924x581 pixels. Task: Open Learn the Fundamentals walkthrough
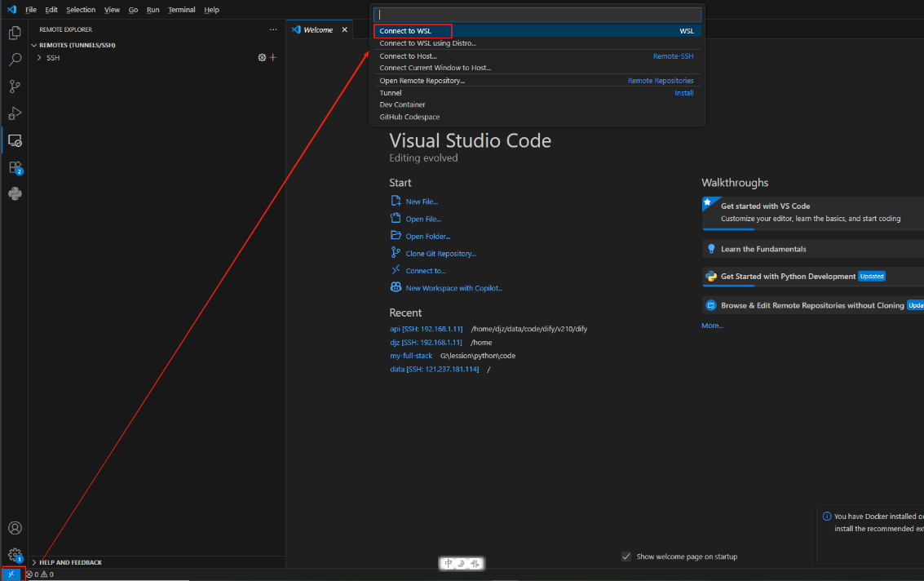(812, 249)
